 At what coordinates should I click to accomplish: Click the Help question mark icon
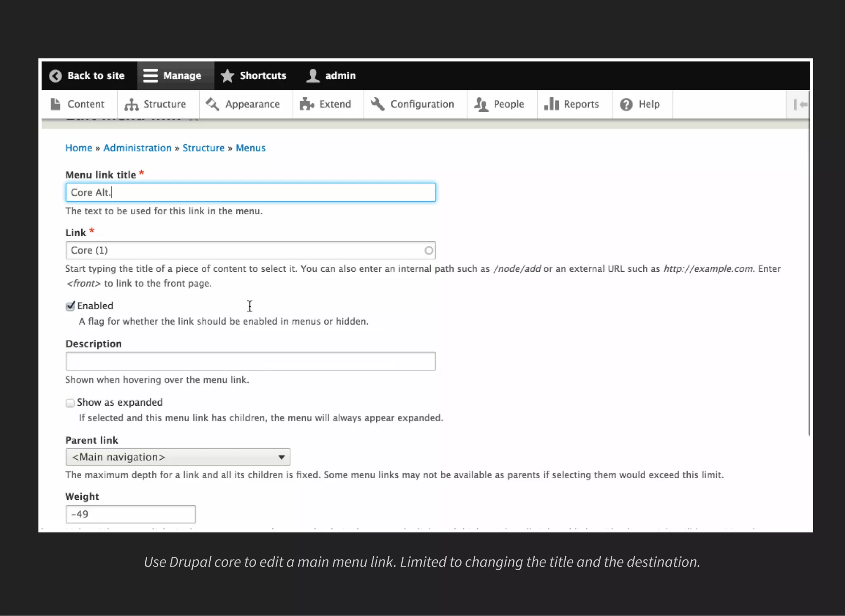626,104
